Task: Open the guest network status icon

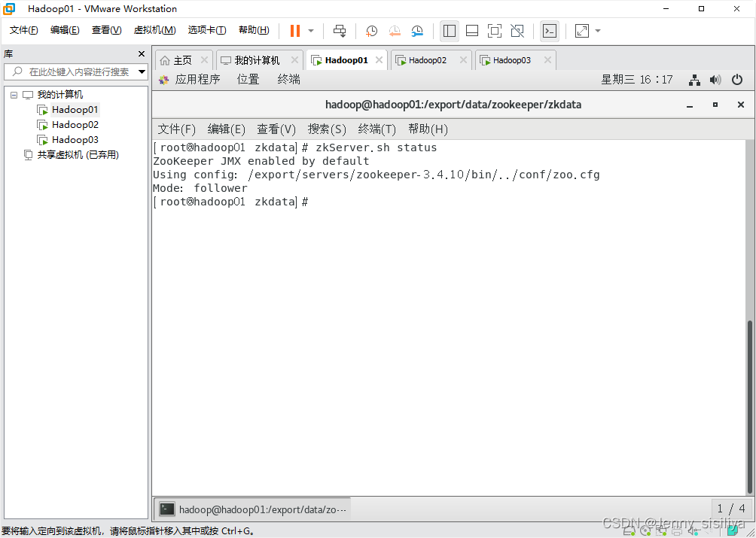Action: click(x=694, y=80)
